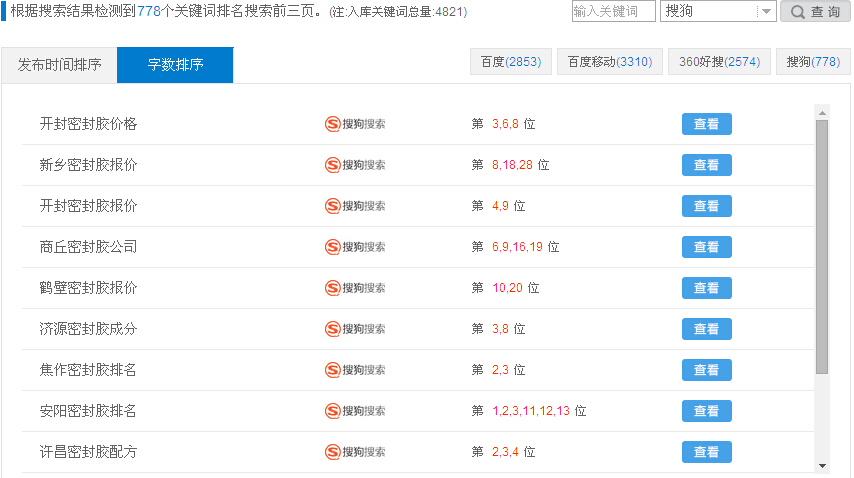The width and height of the screenshot is (854, 478).
Task: Click Sogou search logo in 新乡密封胶报价 row
Action: pos(355,165)
